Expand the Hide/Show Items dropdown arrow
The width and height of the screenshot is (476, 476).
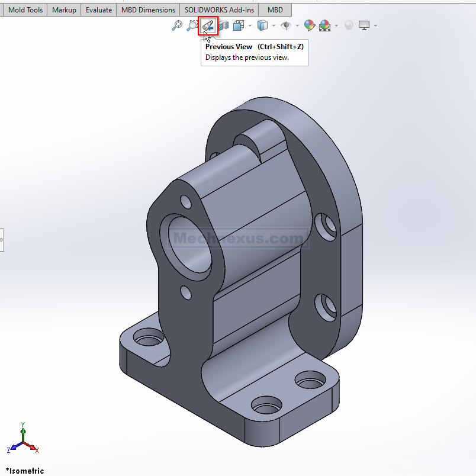click(297, 25)
